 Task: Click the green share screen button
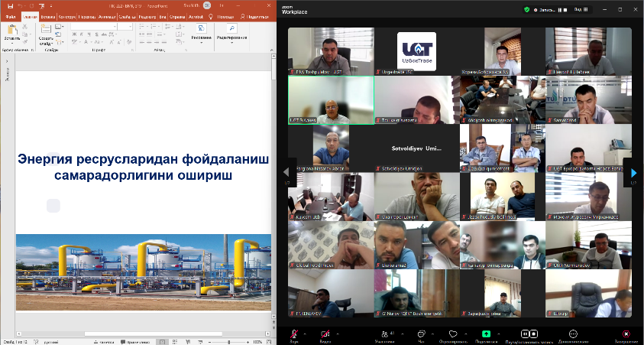pos(486,334)
